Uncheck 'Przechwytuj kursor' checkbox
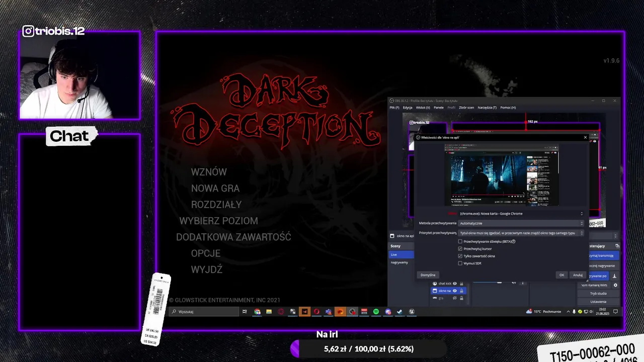This screenshot has width=644, height=362. (460, 248)
